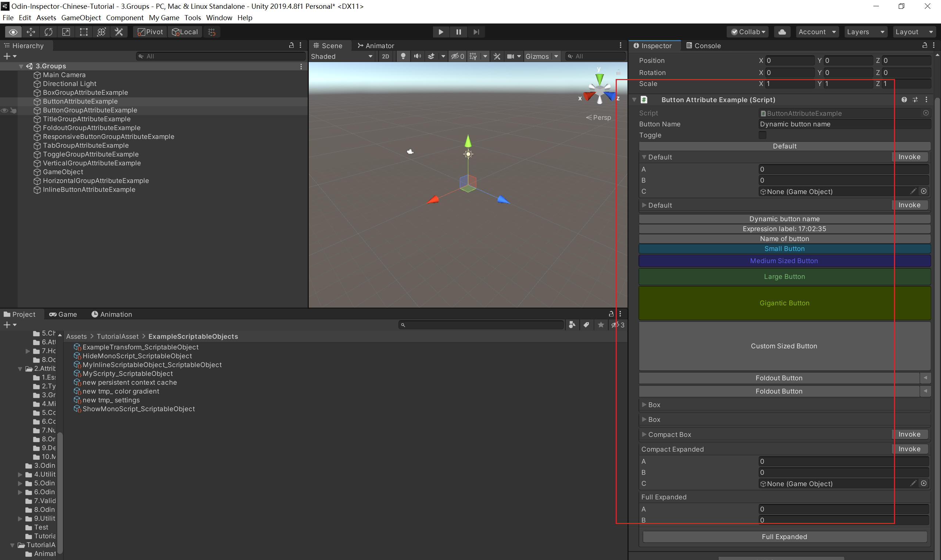Open the Layers dropdown

(x=866, y=32)
